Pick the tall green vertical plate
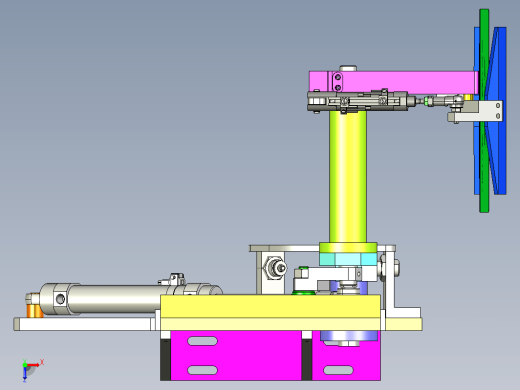This screenshot has height=390, width=520. 484,111
